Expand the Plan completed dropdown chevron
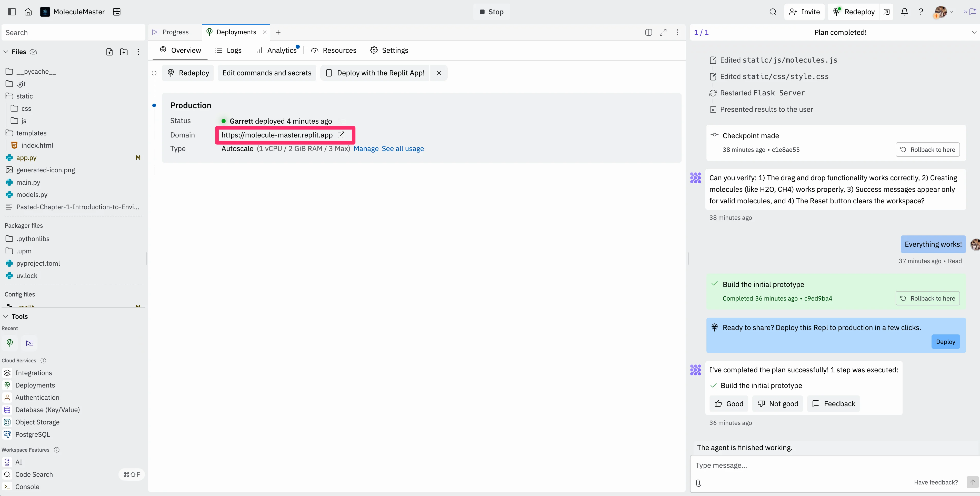 [x=974, y=32]
